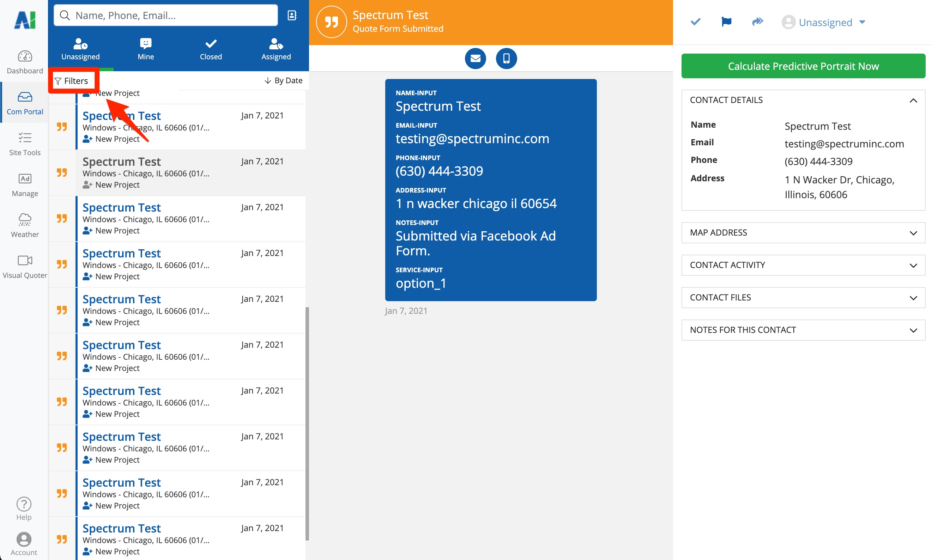Screen dimensions: 932x560
Task: Click Calculate Predictive Portrait Now button
Action: tap(803, 66)
